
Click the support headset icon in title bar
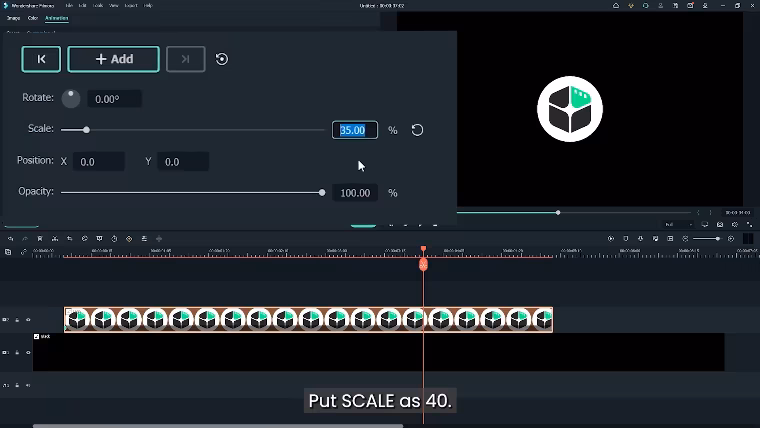coord(646,6)
